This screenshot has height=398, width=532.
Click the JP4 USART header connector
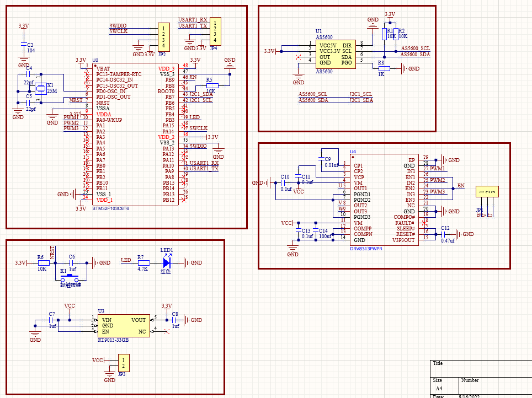(x=215, y=31)
